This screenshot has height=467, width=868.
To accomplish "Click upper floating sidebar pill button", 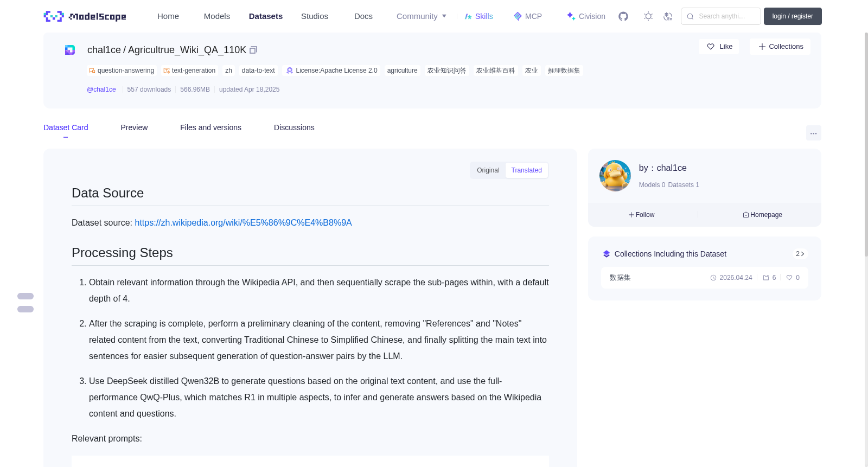I will pyautogui.click(x=25, y=296).
